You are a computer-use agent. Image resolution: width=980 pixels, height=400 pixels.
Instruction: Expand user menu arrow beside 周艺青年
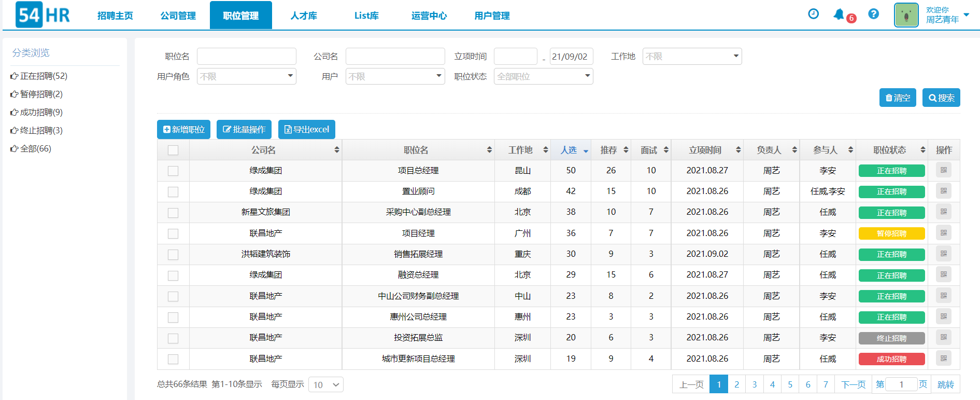[x=967, y=15]
